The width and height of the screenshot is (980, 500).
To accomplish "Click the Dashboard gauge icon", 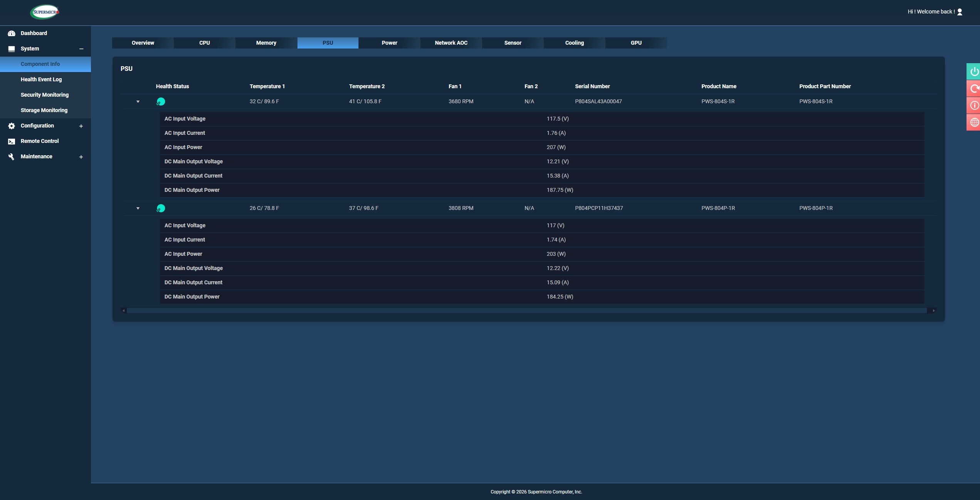I will click(12, 34).
